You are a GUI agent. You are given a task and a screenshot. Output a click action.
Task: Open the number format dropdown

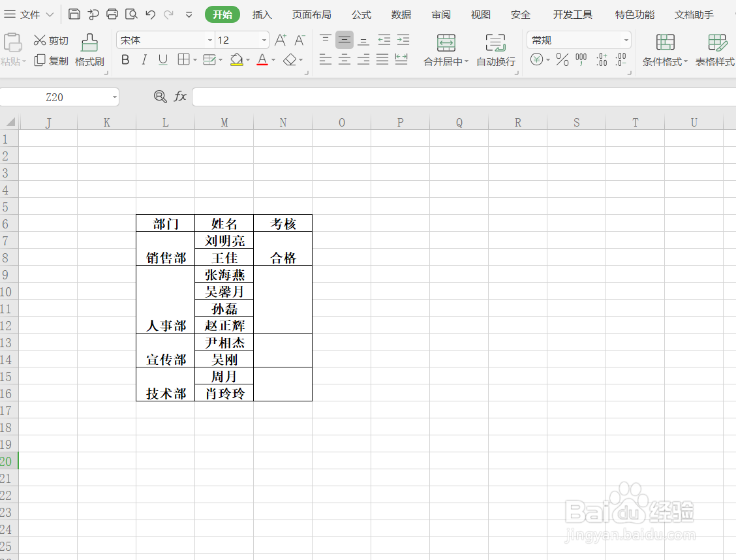click(x=626, y=40)
